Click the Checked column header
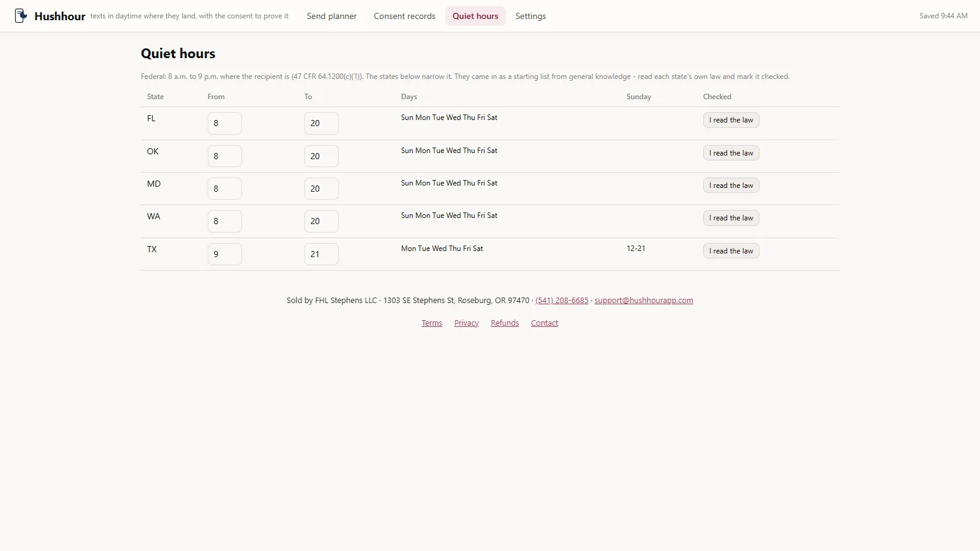Screen dimensions: 980x551 [x=717, y=97]
